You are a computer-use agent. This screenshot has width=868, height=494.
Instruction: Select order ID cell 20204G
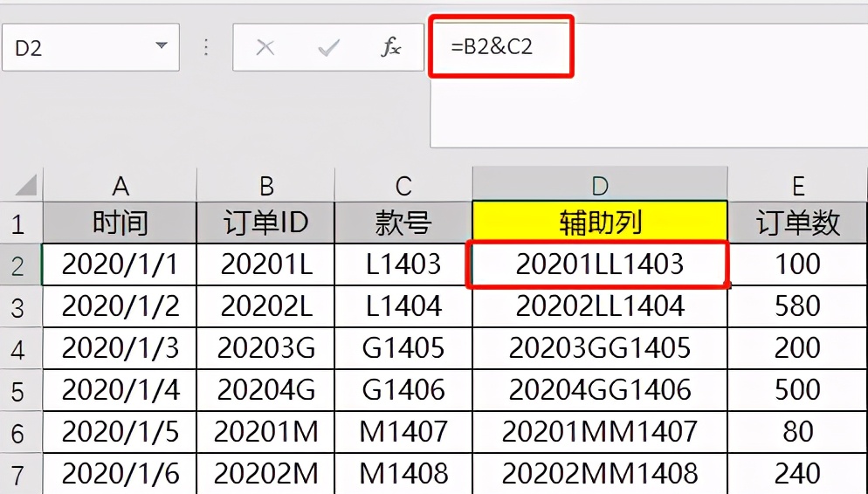tap(265, 390)
